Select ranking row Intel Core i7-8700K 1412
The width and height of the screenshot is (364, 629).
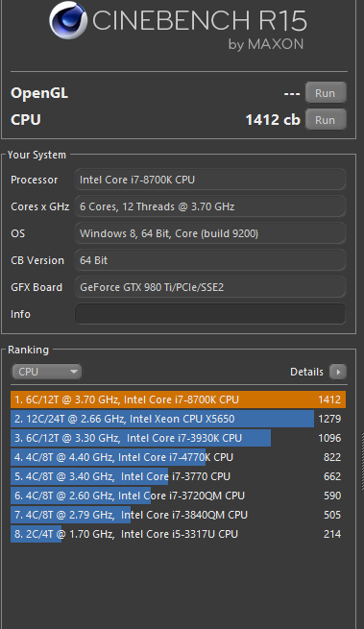click(178, 399)
